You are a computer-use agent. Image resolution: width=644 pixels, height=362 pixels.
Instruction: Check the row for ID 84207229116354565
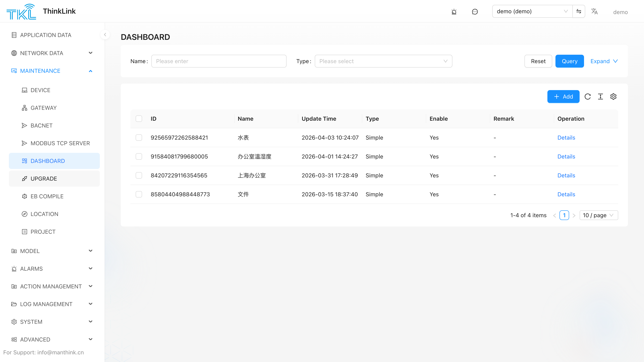tap(139, 175)
